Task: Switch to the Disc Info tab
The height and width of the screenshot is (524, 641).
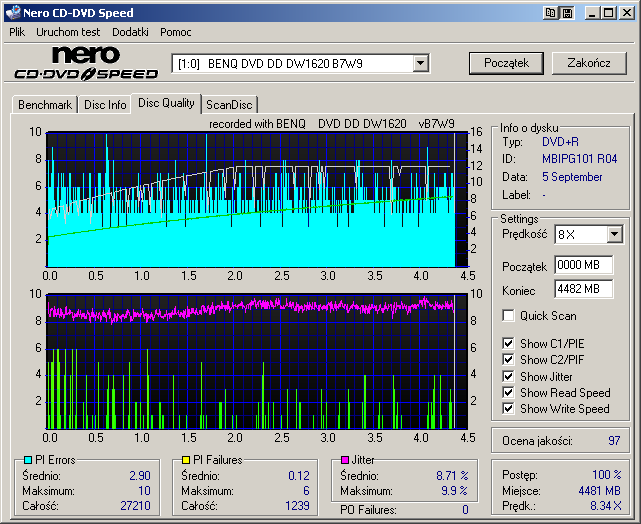Action: pyautogui.click(x=105, y=105)
